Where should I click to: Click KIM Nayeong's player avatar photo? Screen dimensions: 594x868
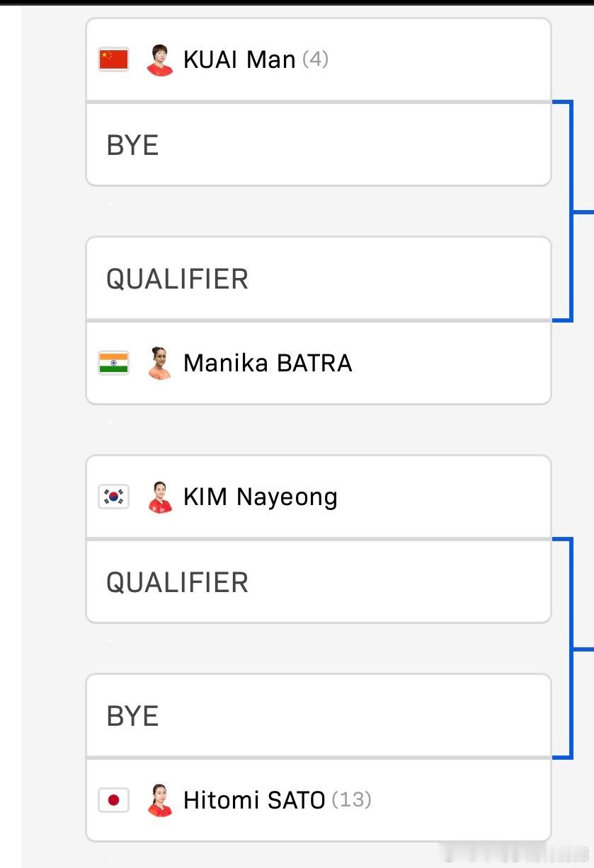(x=160, y=497)
